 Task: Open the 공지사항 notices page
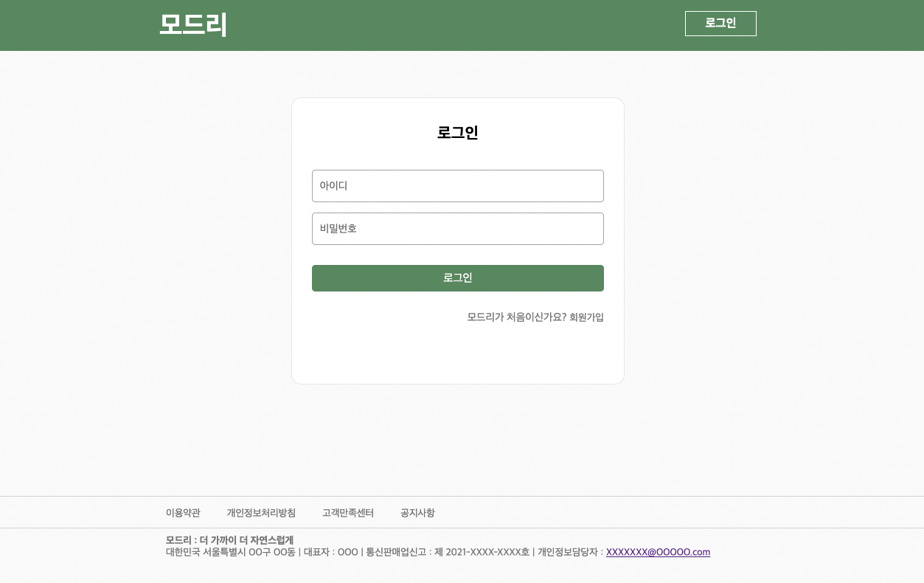[x=417, y=512]
